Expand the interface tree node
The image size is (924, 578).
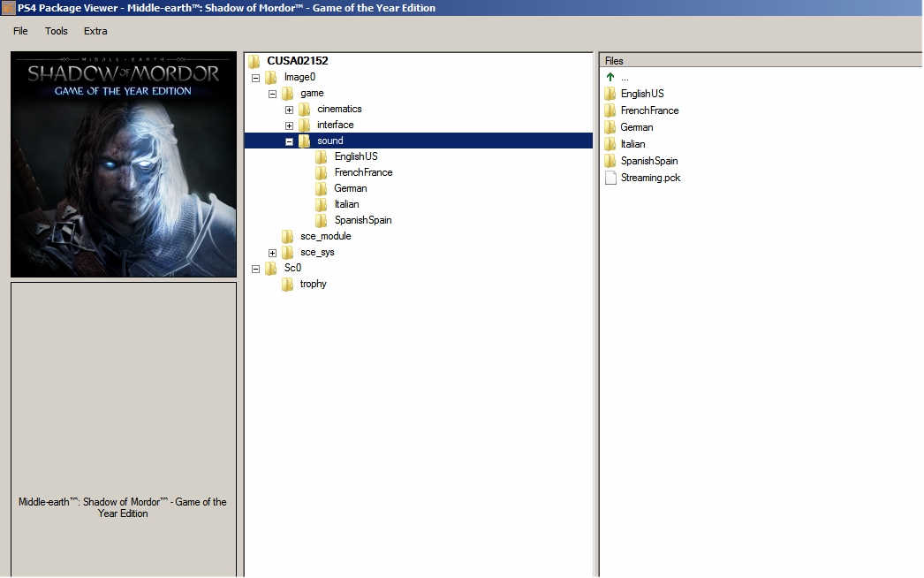pos(290,125)
